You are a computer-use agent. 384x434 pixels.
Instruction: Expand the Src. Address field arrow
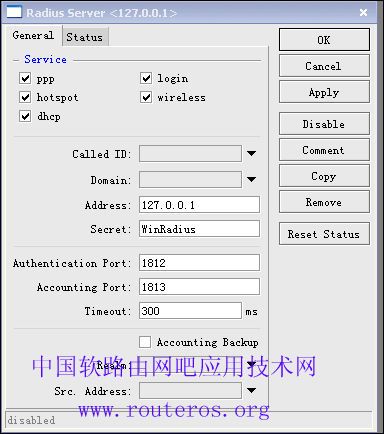[x=251, y=390]
